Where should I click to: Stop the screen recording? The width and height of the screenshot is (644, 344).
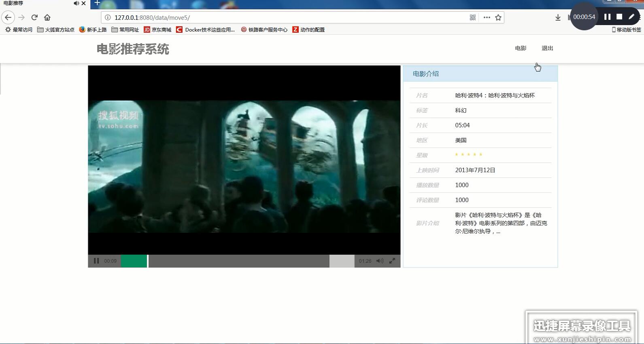coord(619,17)
